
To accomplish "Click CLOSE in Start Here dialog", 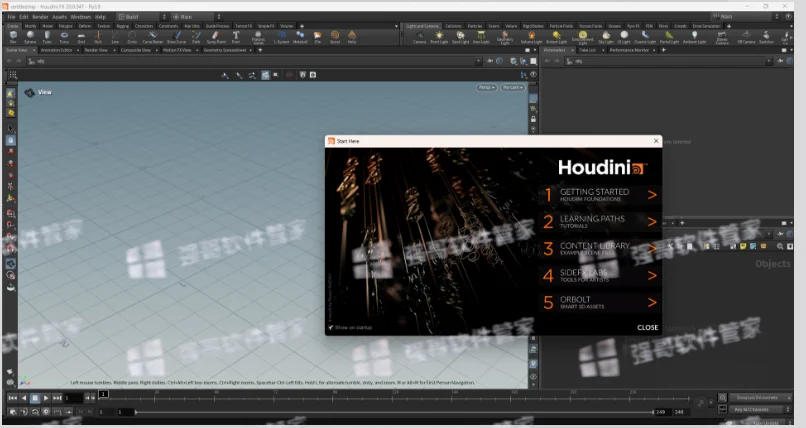I will coord(647,327).
